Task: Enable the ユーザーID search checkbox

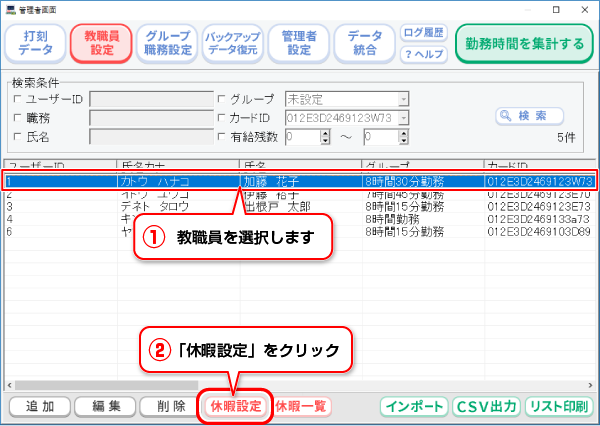Action: [17, 99]
